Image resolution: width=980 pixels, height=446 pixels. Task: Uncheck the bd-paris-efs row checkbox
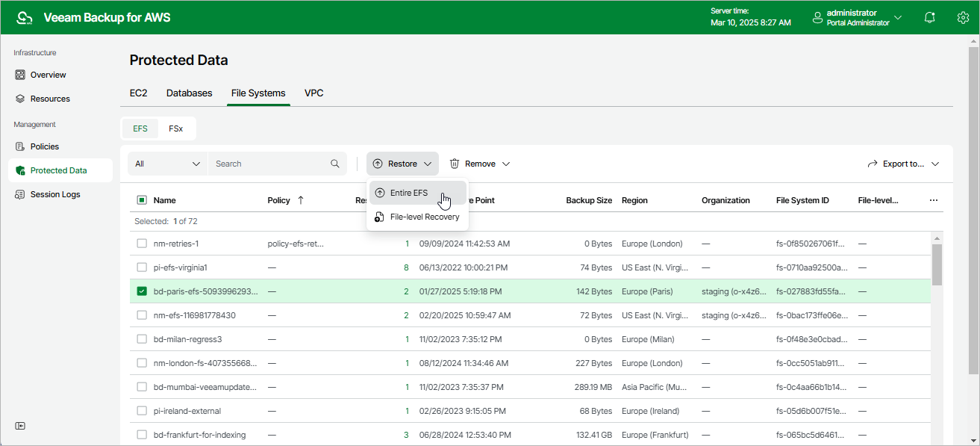click(142, 291)
